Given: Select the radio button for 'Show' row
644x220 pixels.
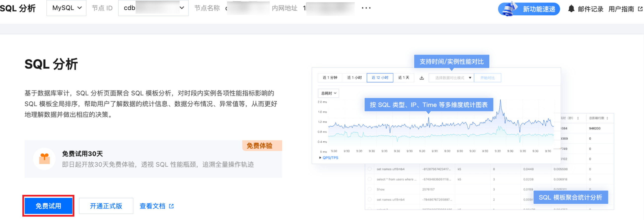Looking at the screenshot, I should (370, 189).
